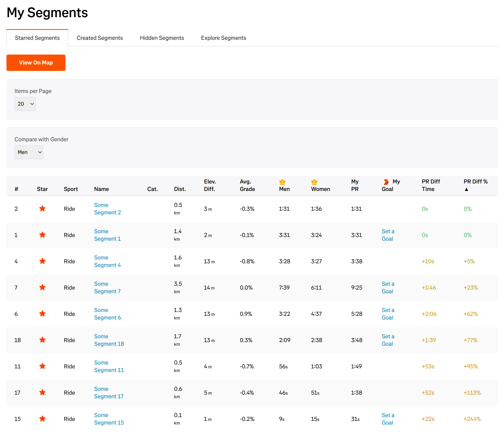Click the +53s PR Diff Time value

pyautogui.click(x=428, y=366)
